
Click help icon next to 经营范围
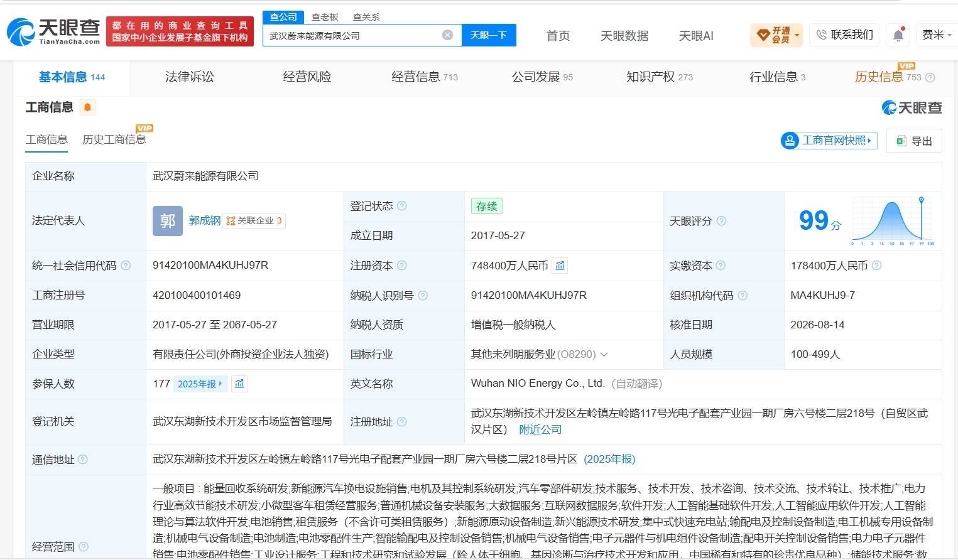(84, 547)
